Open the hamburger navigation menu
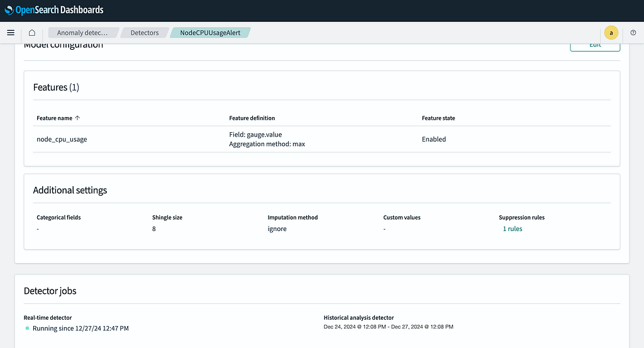 11,33
